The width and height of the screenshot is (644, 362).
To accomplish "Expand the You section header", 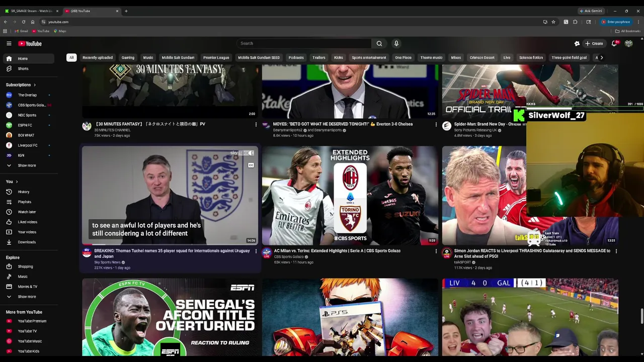I will coord(12,182).
